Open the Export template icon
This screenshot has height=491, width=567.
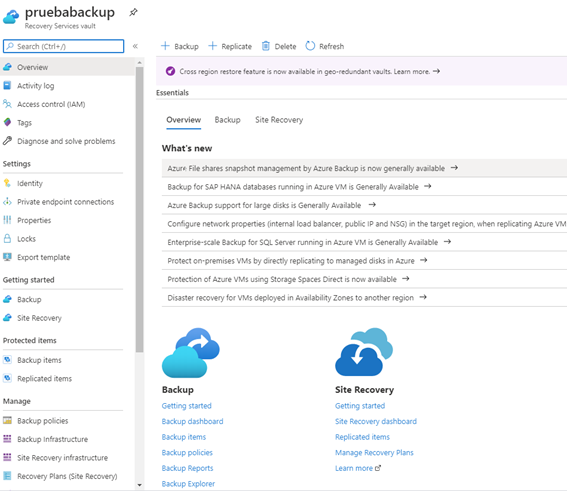(7, 257)
